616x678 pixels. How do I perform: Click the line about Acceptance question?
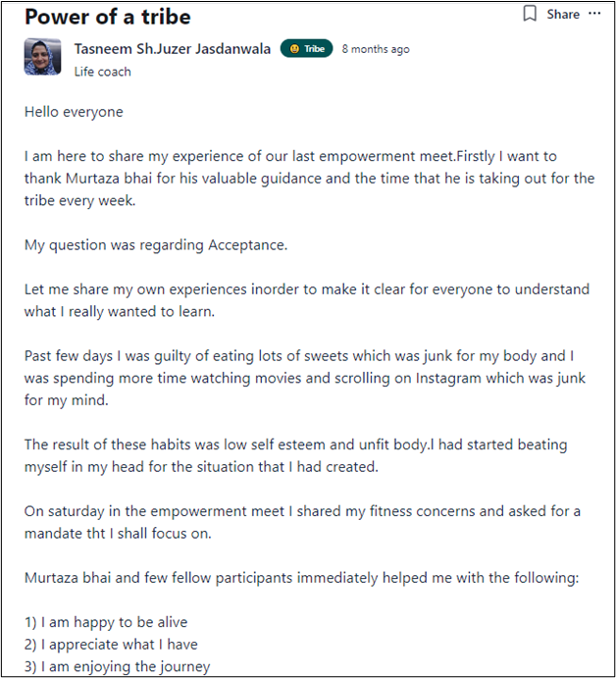click(x=156, y=244)
